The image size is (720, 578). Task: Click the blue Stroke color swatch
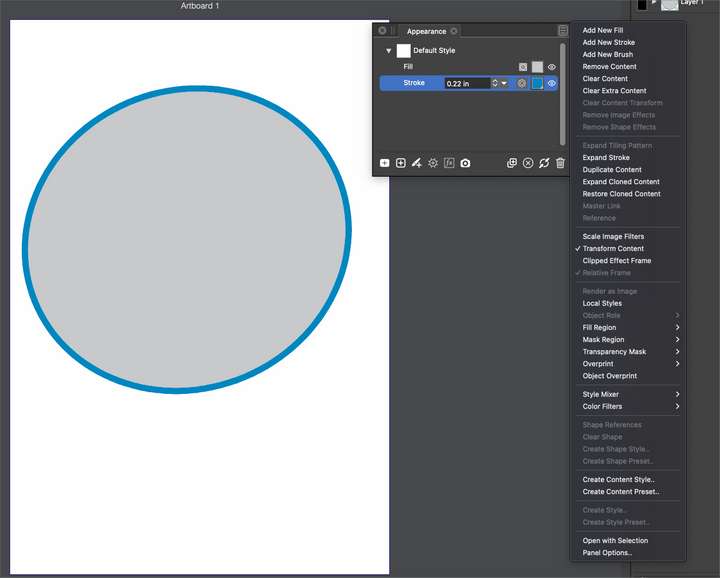(x=537, y=84)
